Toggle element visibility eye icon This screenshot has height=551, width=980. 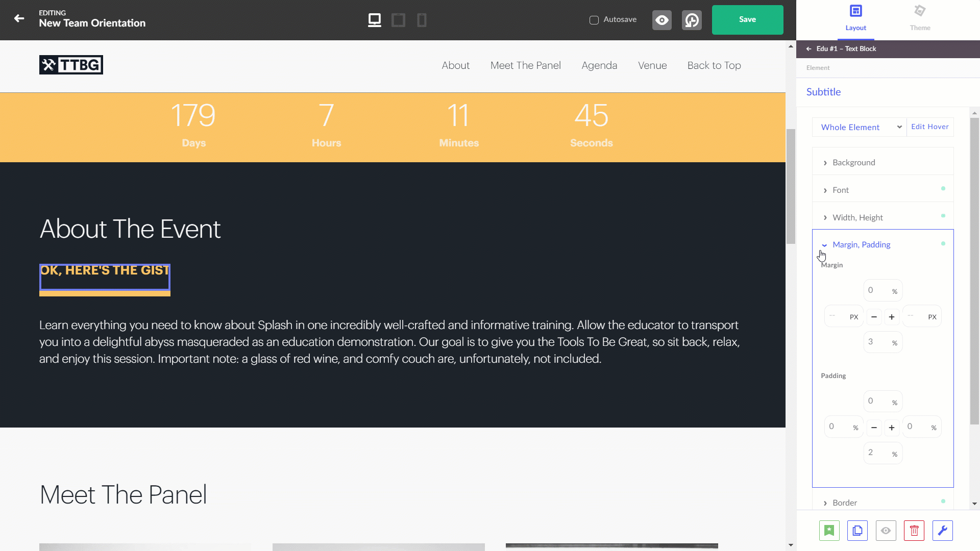tap(886, 531)
